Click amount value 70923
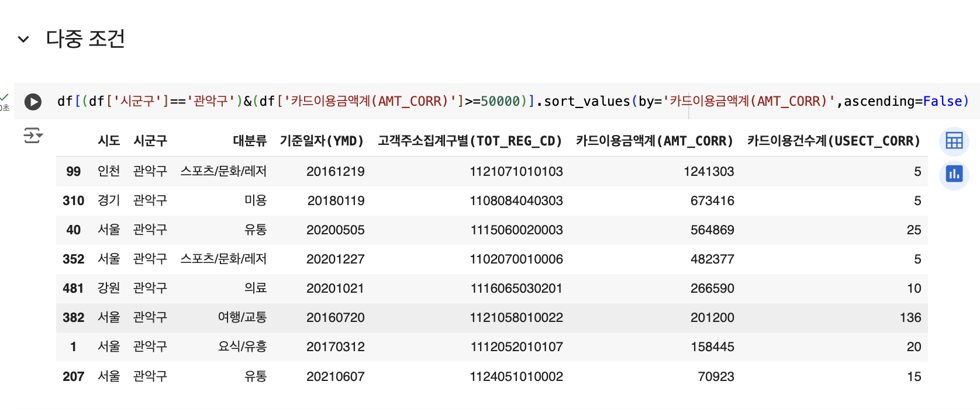Viewport: 980px width, 409px height. point(716,376)
